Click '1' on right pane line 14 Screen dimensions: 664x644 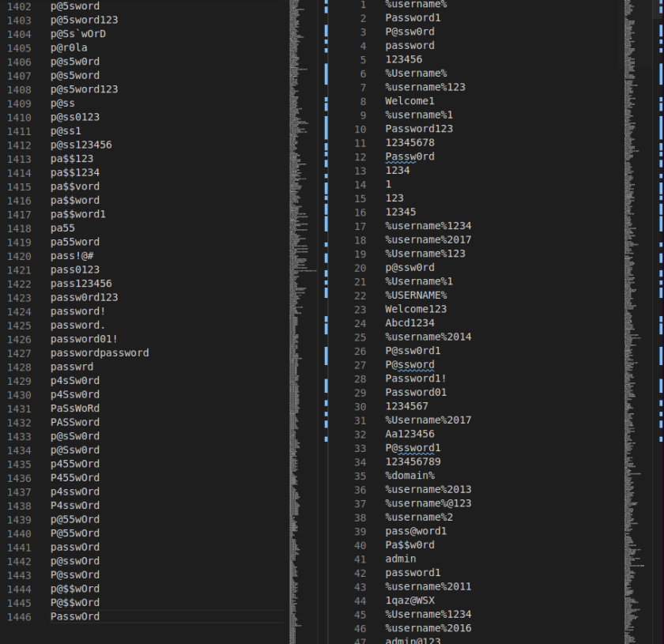388,185
